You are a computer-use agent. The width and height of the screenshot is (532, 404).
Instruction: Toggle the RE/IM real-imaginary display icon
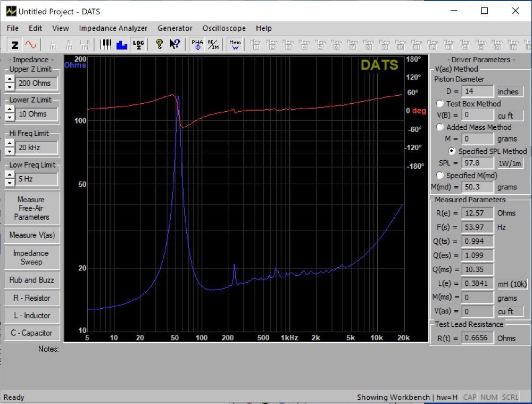point(213,45)
